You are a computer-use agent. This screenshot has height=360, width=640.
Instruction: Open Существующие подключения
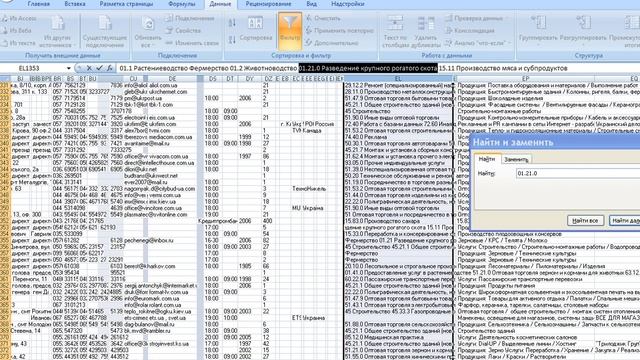pyautogui.click(x=105, y=32)
